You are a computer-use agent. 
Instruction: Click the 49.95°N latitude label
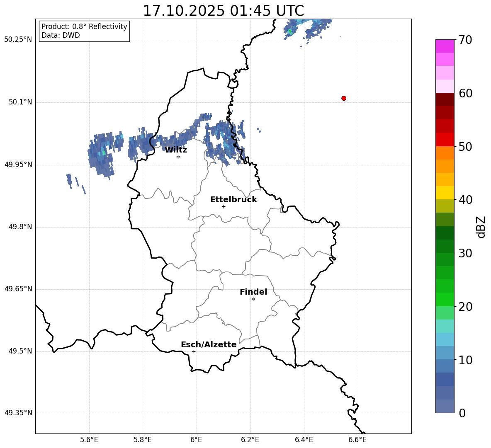[18, 165]
